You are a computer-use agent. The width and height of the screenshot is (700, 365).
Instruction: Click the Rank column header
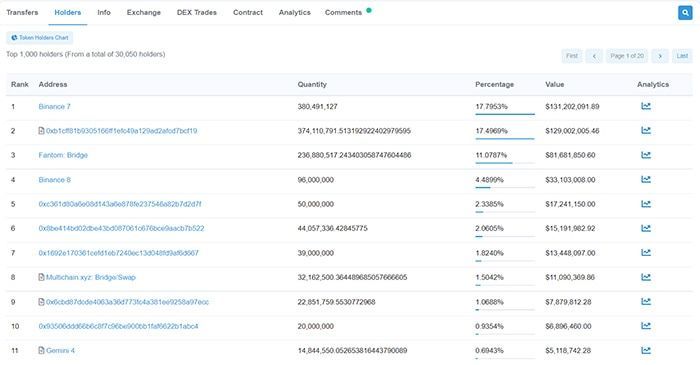(x=20, y=84)
